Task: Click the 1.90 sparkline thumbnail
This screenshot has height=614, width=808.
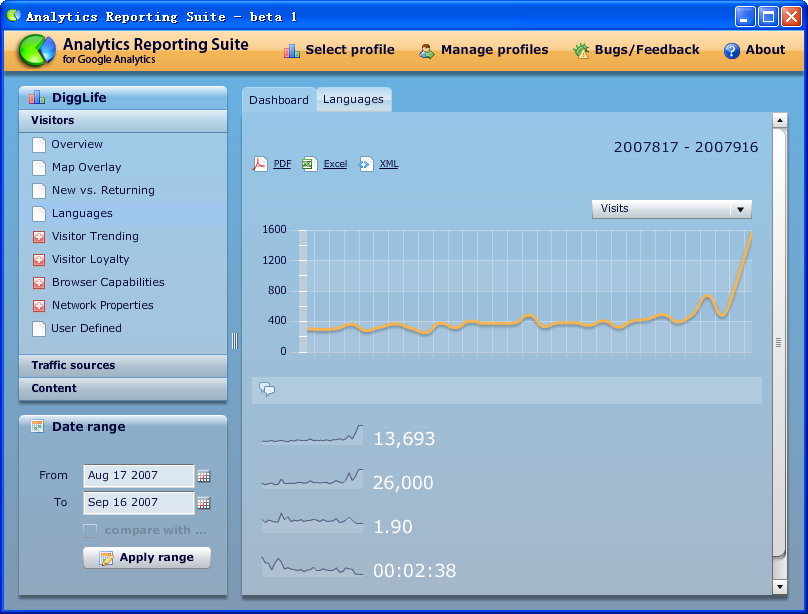Action: coord(312,522)
